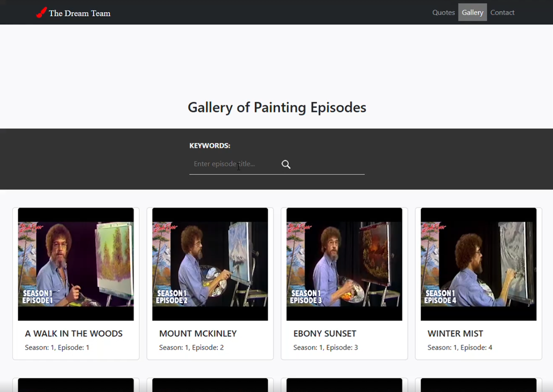Screen dimensions: 553x392
Task: Open the Season 1 Episode 2 thumbnail
Action: [x=210, y=264]
